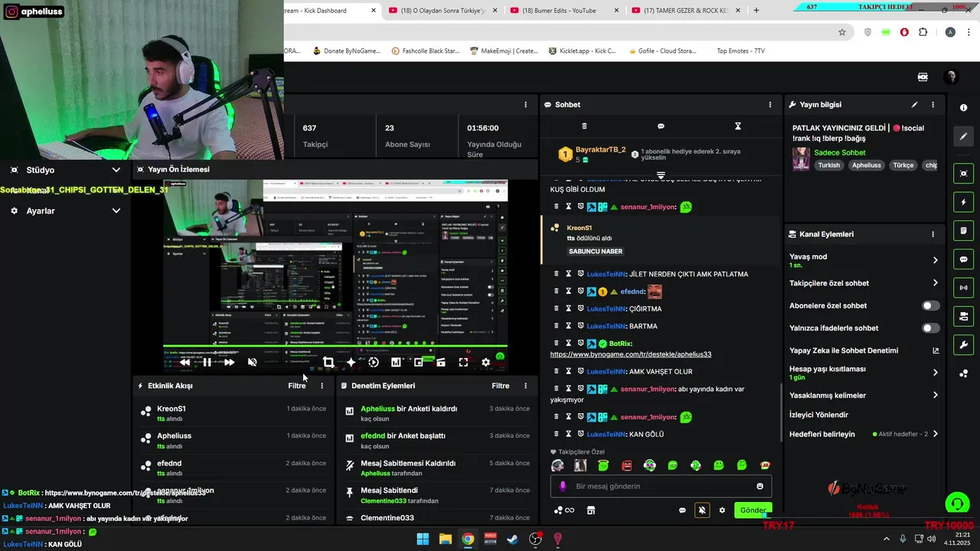Open Sohbet panel three-dot menu
980x551 pixels.
click(x=770, y=104)
